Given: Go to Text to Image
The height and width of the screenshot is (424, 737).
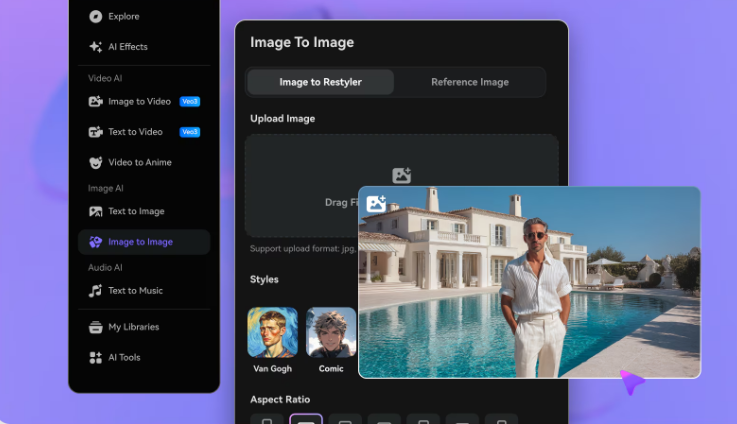Looking at the screenshot, I should (x=136, y=212).
